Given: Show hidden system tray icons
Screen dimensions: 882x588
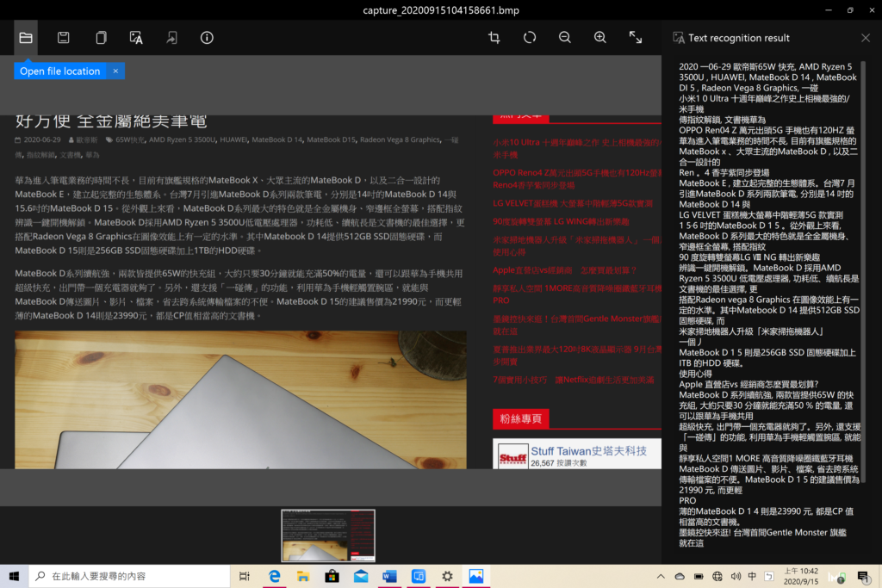Looking at the screenshot, I should 661,576.
